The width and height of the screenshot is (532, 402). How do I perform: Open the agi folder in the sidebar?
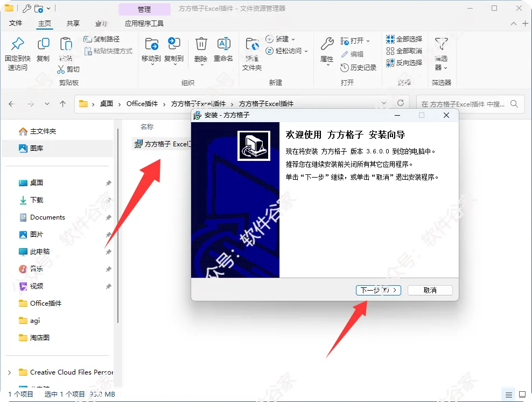coord(29,320)
